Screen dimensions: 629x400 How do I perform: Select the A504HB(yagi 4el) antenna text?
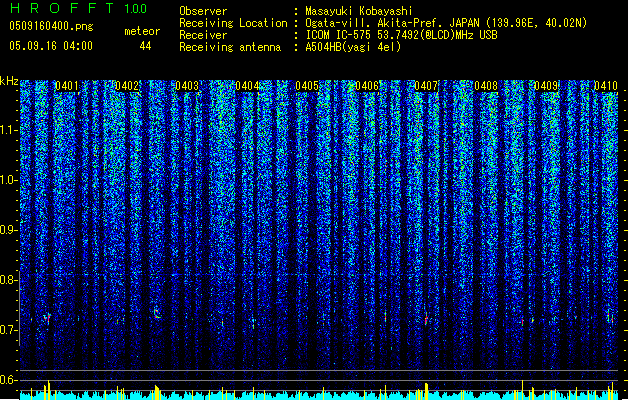[353, 47]
